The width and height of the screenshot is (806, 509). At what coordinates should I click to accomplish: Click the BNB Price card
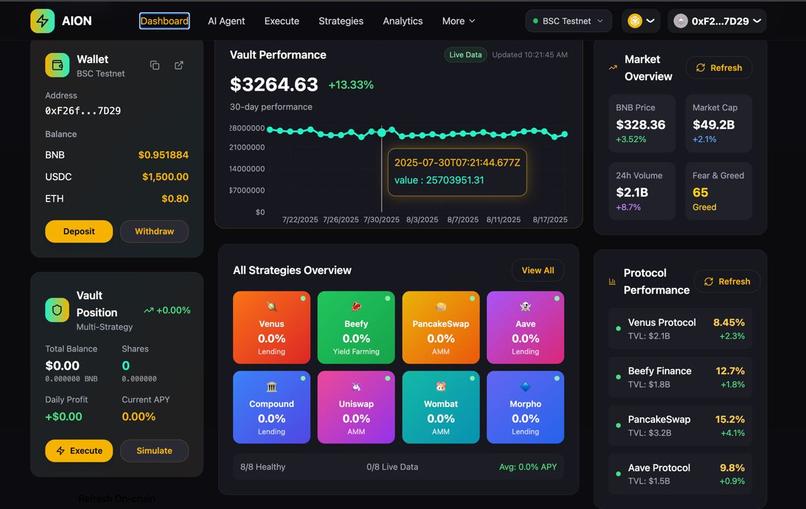(642, 123)
